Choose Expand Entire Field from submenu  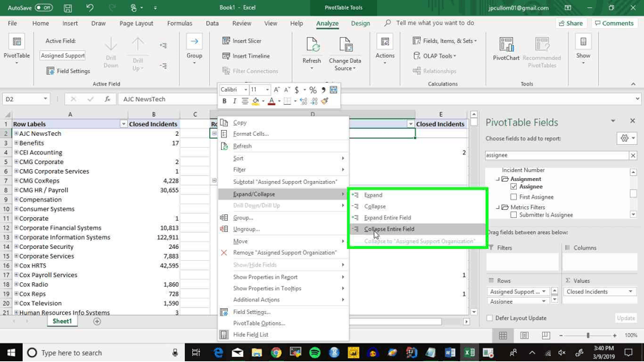pos(418,217)
